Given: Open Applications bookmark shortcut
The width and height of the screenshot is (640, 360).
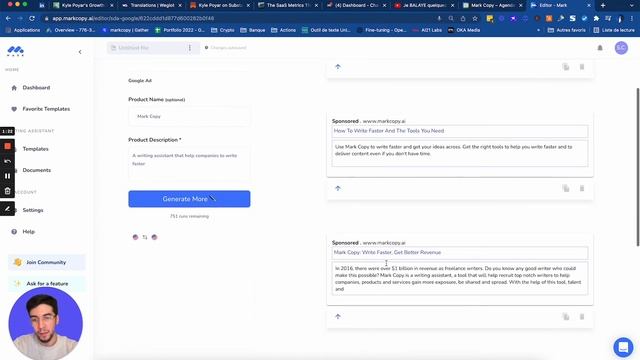Looking at the screenshot, I should pos(23,30).
